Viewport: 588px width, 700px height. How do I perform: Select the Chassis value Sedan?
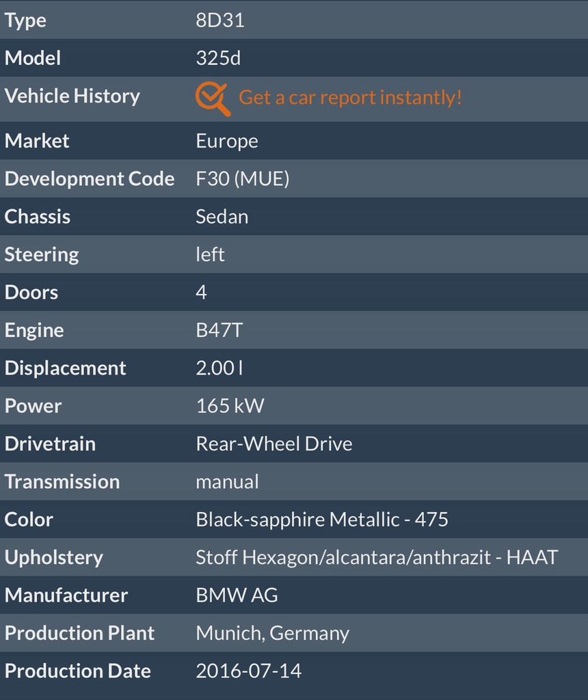pyautogui.click(x=222, y=217)
